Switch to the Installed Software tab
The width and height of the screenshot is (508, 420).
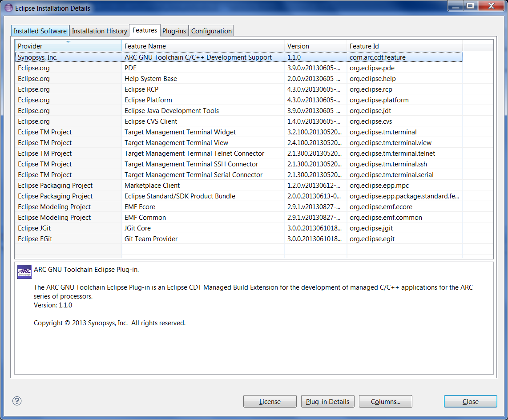click(x=40, y=31)
